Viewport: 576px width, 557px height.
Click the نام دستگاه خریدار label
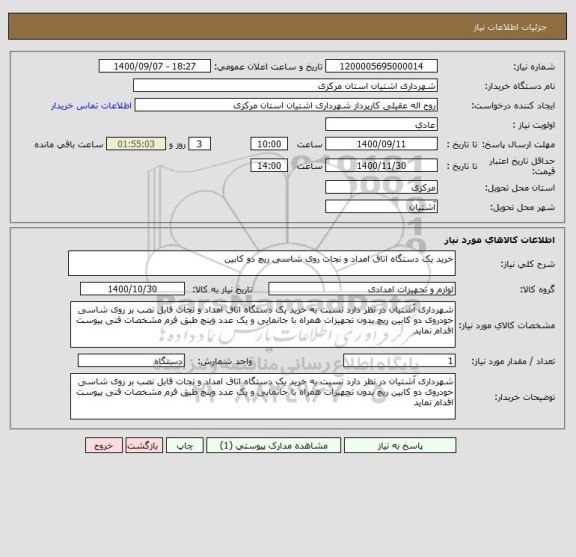520,86
